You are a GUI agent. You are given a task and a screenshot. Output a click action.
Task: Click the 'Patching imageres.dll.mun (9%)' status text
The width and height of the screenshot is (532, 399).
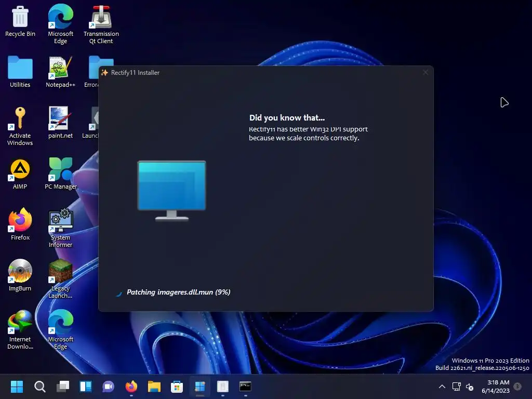pyautogui.click(x=179, y=292)
